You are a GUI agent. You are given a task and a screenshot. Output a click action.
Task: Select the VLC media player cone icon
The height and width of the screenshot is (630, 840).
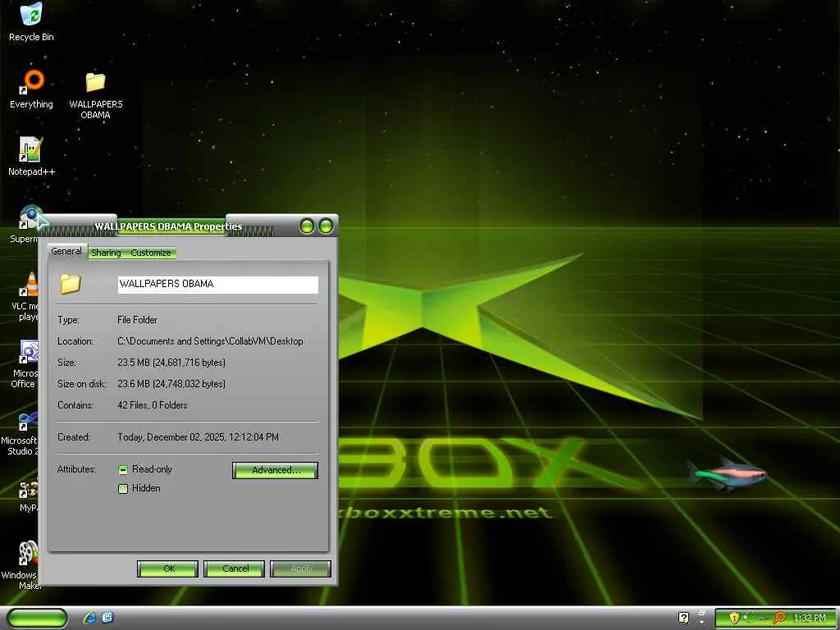coord(30,284)
